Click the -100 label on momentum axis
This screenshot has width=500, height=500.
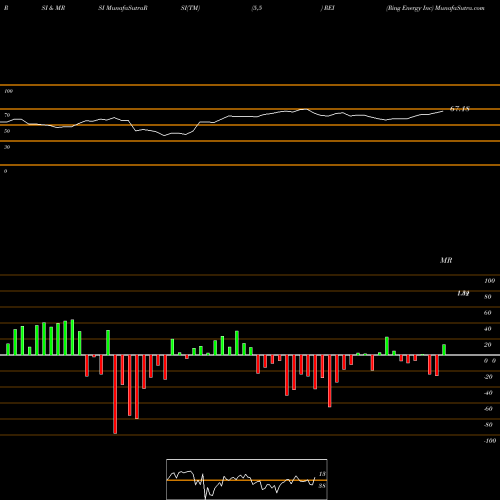point(490,441)
